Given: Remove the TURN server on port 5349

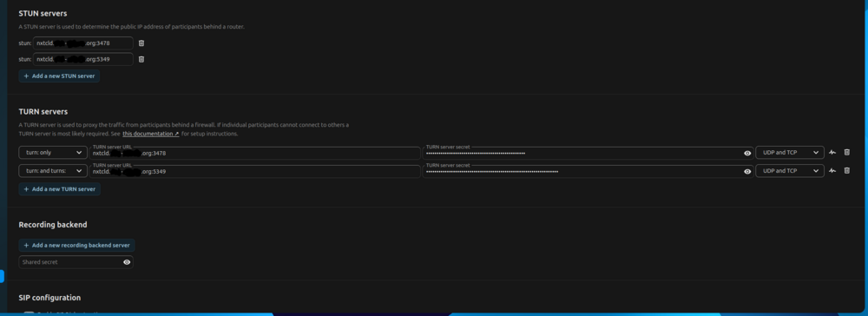Looking at the screenshot, I should coord(846,171).
